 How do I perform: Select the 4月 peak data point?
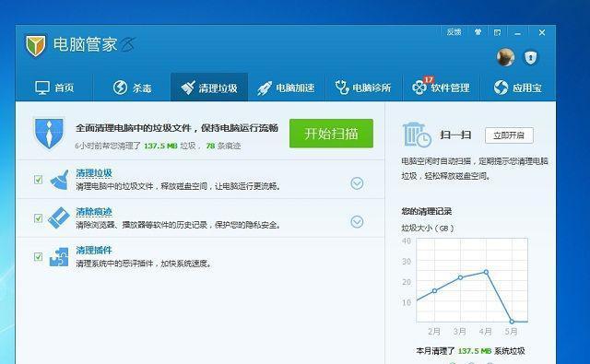tap(486, 272)
